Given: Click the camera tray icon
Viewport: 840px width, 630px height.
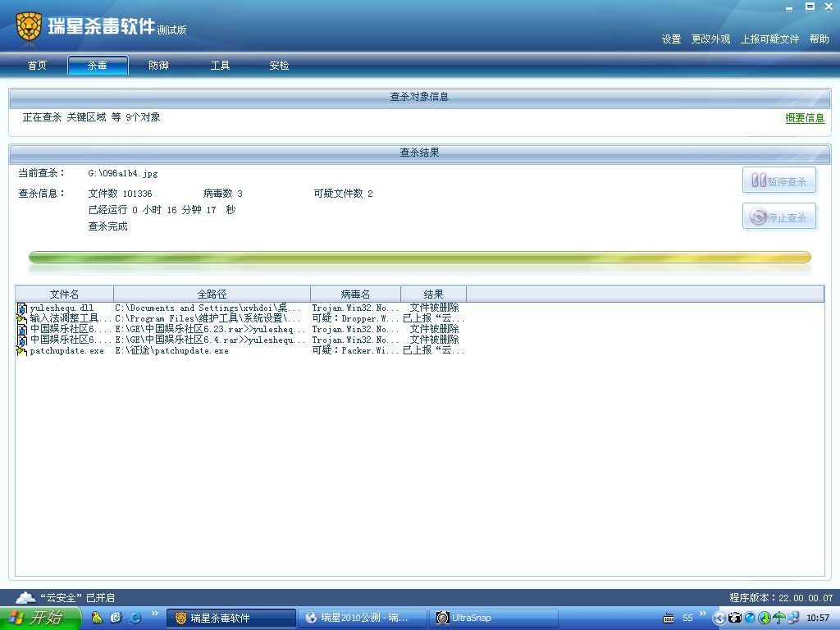Looking at the screenshot, I should [x=735, y=618].
